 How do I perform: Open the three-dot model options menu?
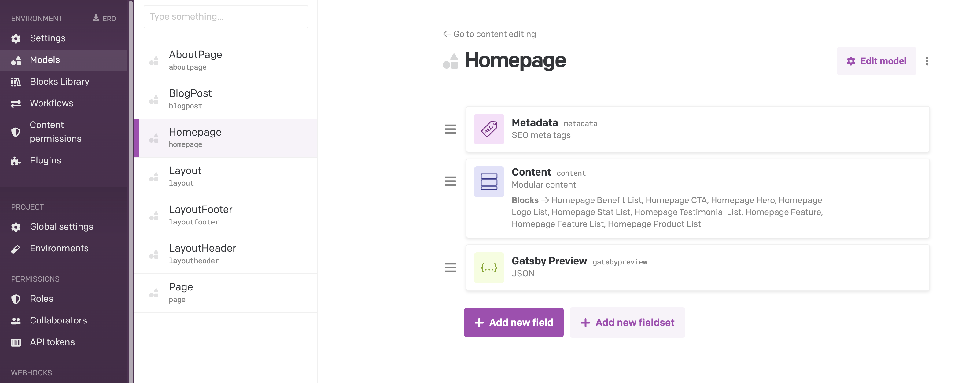(x=927, y=61)
